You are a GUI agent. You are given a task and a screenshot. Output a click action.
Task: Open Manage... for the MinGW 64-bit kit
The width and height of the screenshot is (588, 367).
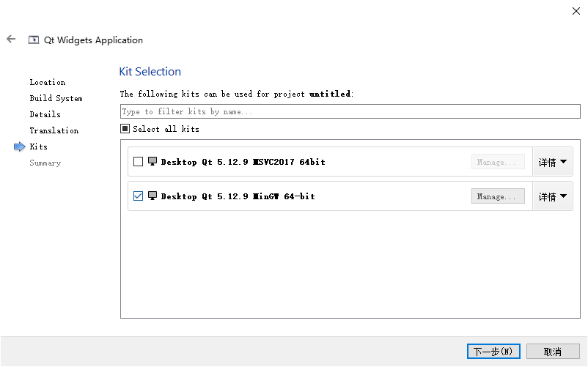point(498,196)
